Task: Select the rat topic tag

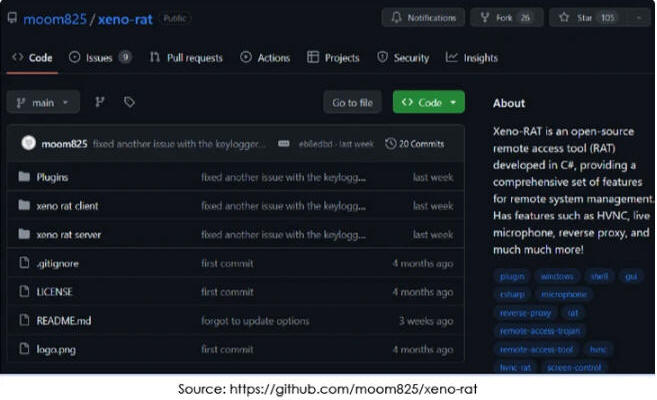Action: pos(573,313)
